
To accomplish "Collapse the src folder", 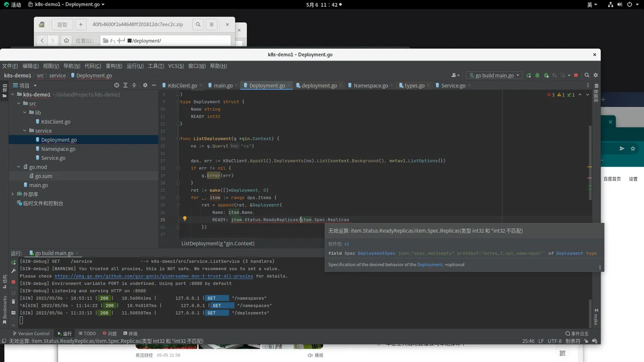I will click(x=19, y=104).
